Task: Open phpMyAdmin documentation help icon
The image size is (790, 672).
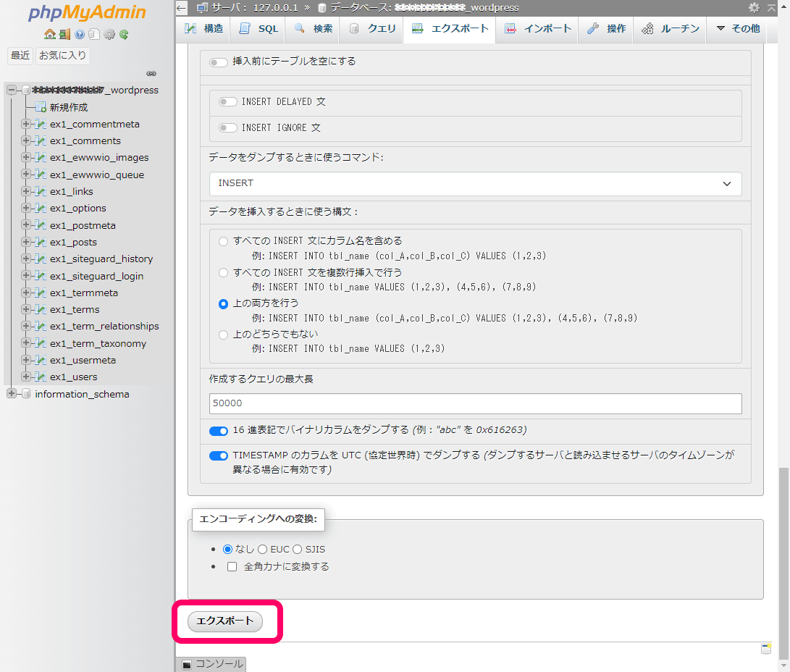Action: coord(80,34)
